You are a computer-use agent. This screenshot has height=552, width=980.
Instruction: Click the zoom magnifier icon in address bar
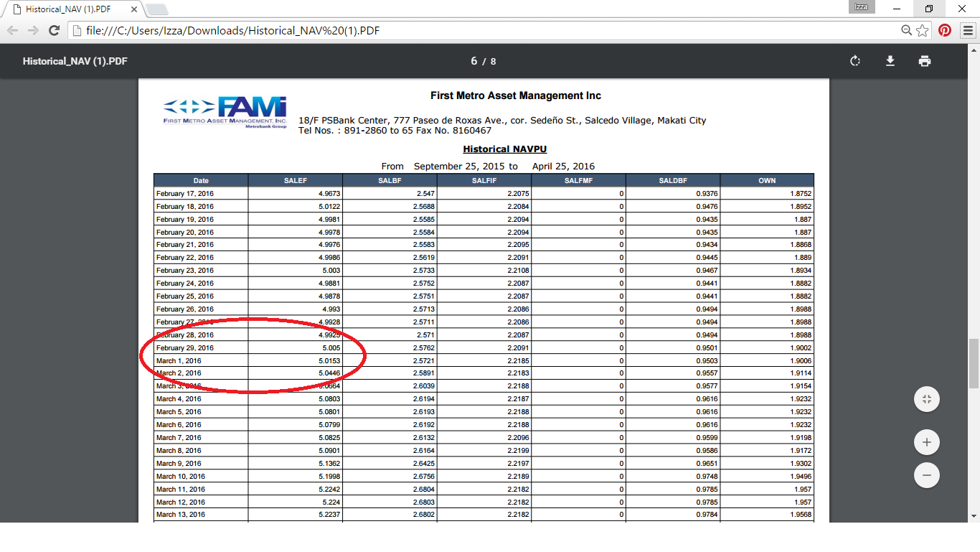pos(907,30)
